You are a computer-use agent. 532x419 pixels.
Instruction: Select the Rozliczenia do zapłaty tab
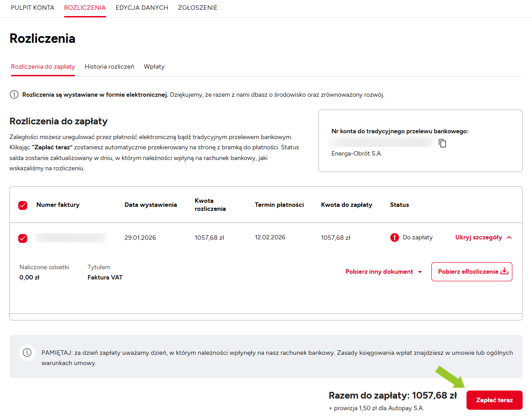43,66
